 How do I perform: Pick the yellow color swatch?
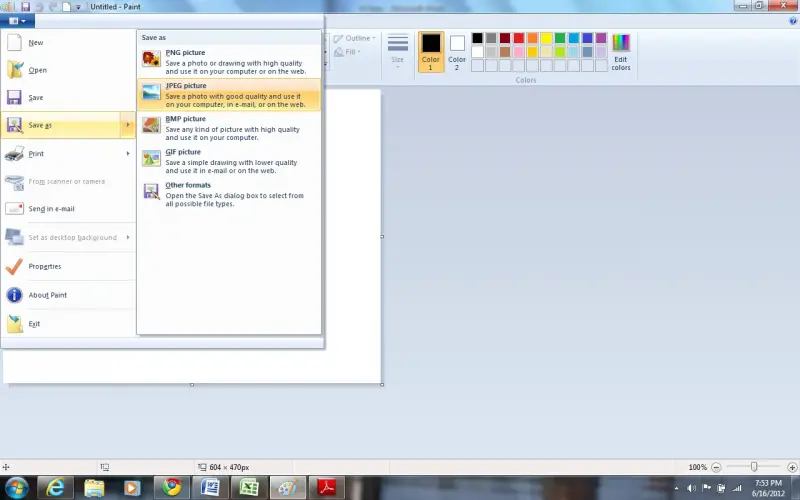pyautogui.click(x=546, y=38)
